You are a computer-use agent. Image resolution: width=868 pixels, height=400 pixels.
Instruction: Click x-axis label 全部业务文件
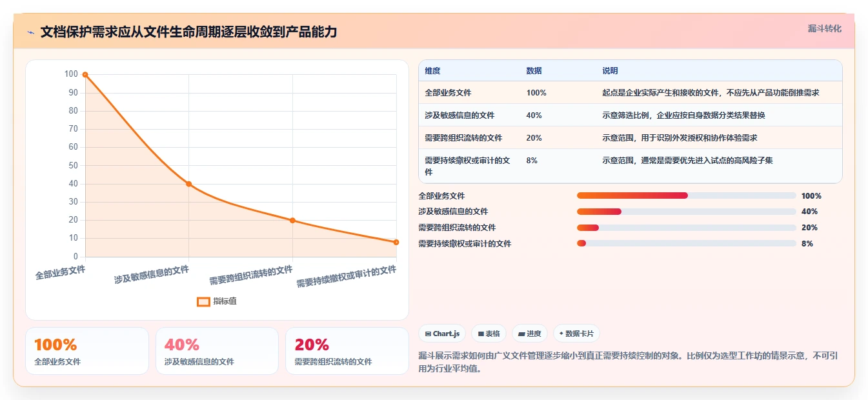coord(60,272)
